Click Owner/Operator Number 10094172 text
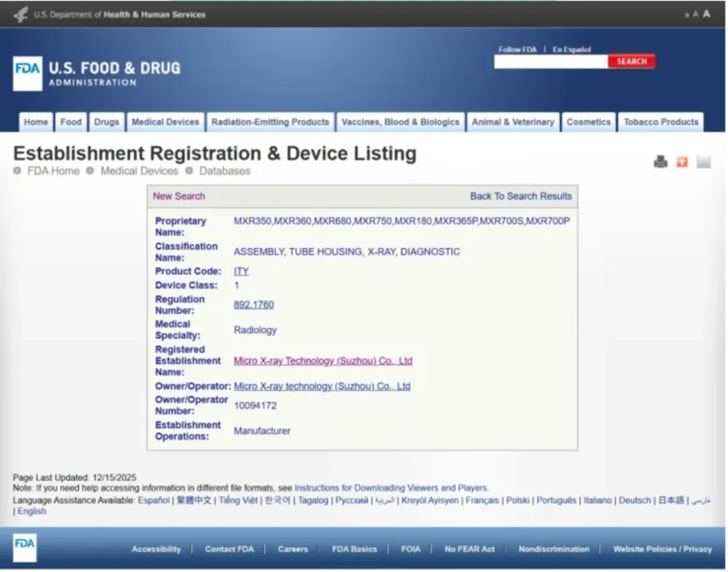This screenshot has width=728, height=572. [255, 406]
